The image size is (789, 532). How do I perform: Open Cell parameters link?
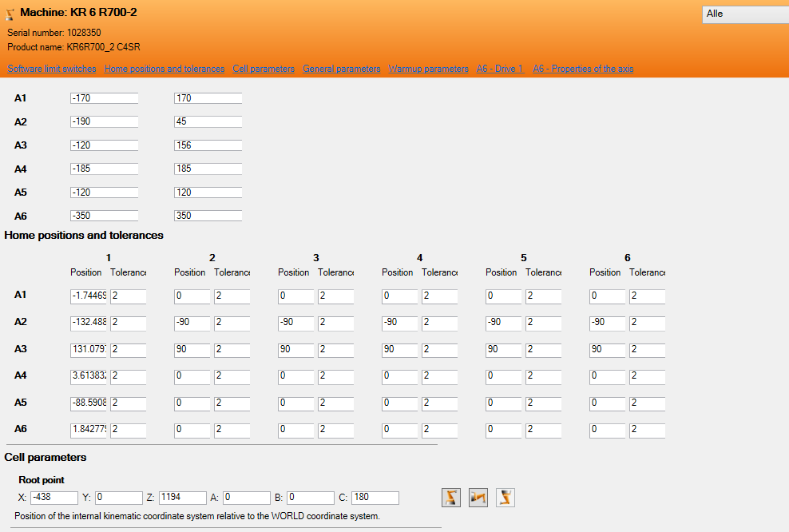click(264, 69)
